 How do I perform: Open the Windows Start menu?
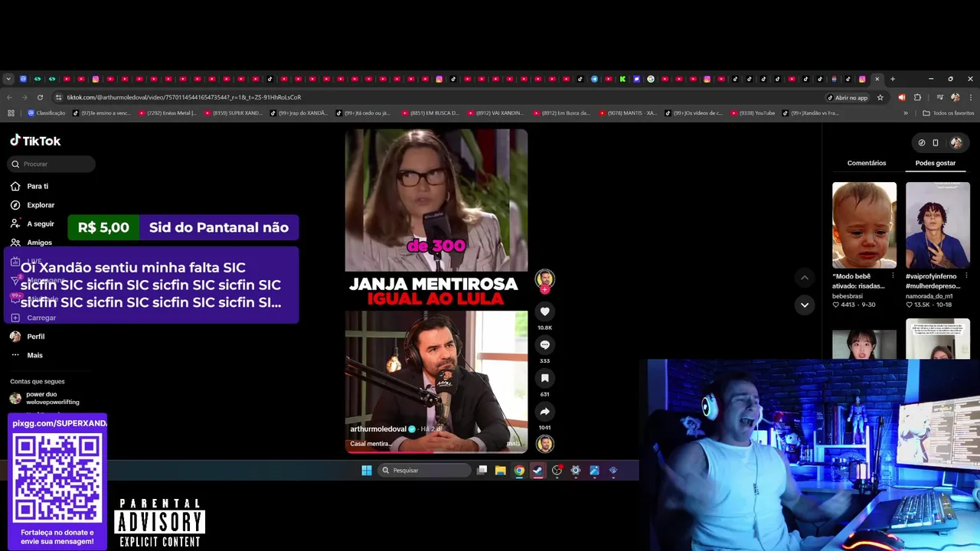367,471
